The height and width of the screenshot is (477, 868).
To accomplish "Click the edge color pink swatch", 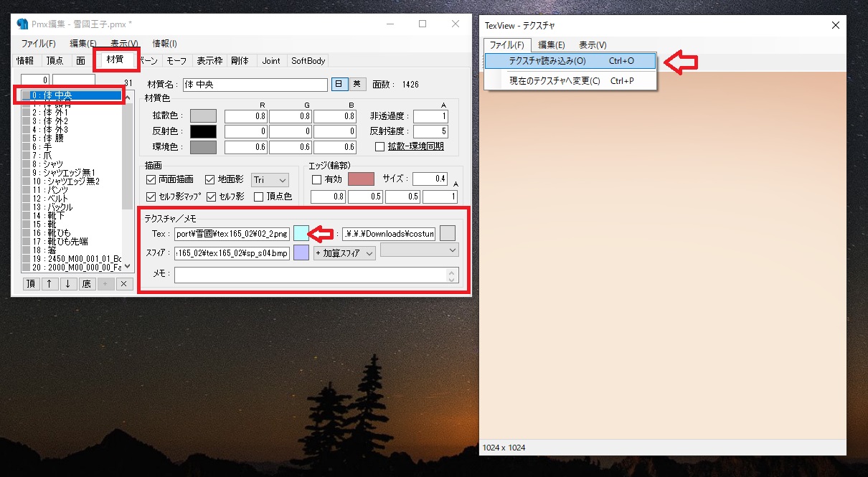I will pos(362,179).
